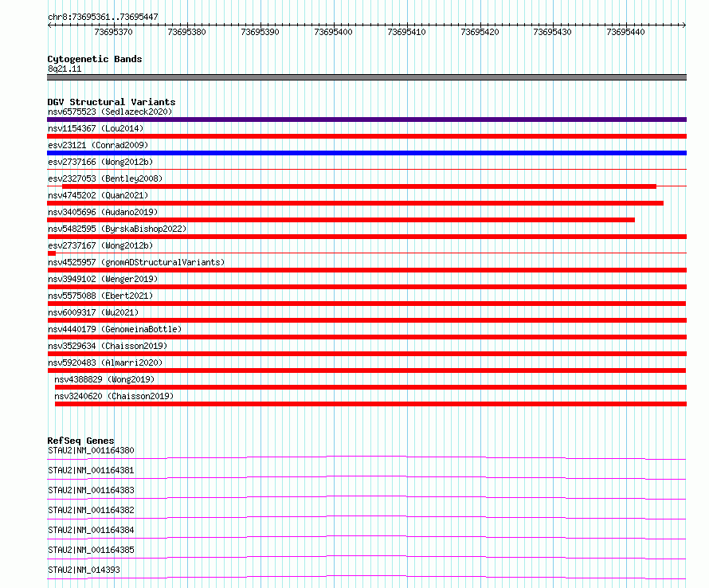Viewport: 709px width, 588px height.
Task: Open variant nsv5482595 (ByrskaBishop2022) label
Action: coord(117,229)
